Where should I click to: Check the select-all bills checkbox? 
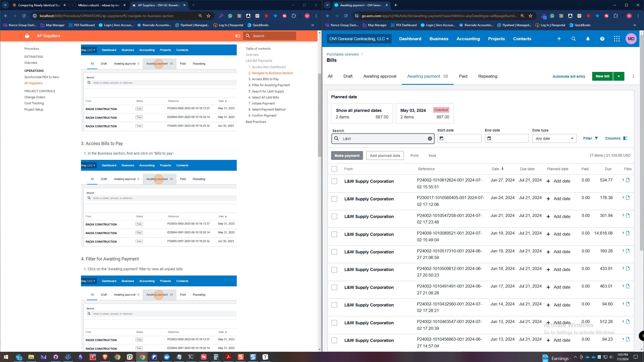[334, 169]
